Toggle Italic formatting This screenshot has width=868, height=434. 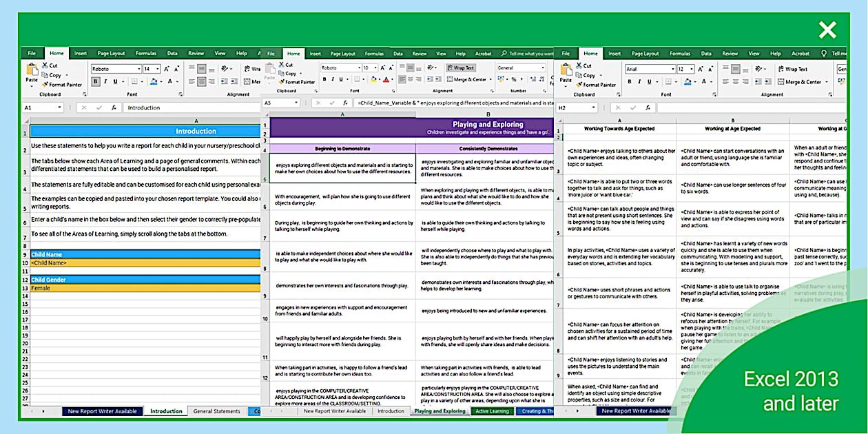(x=105, y=81)
